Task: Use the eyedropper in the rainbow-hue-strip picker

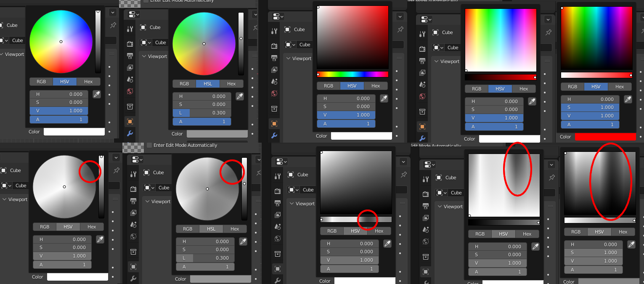Action: [x=384, y=98]
